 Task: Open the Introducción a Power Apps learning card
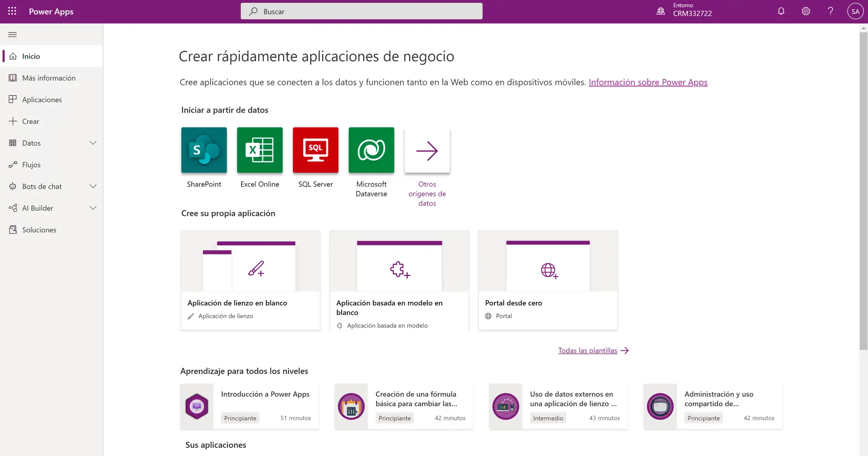coord(250,406)
